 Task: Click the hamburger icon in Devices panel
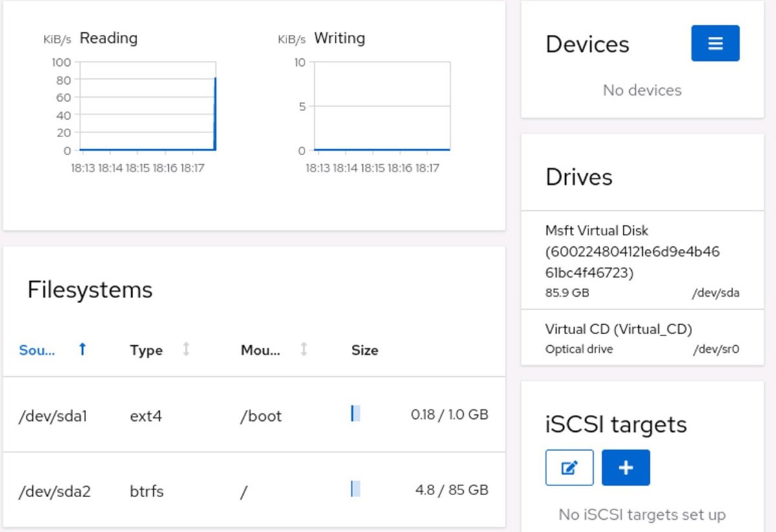[715, 43]
